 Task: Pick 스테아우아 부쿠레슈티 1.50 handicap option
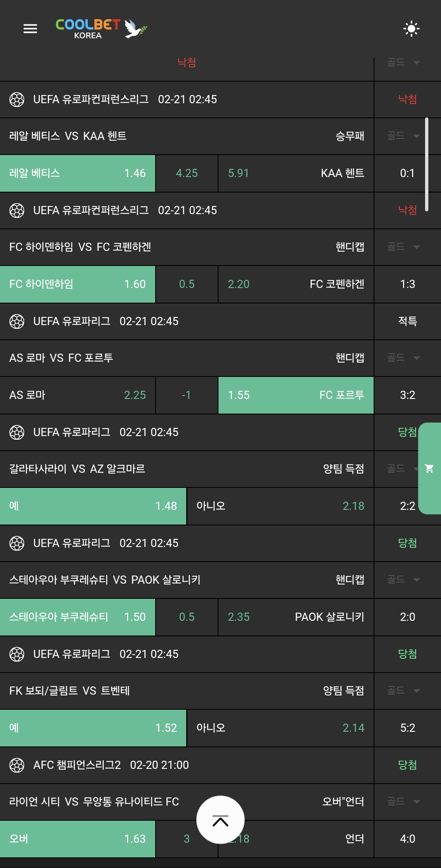click(78, 617)
